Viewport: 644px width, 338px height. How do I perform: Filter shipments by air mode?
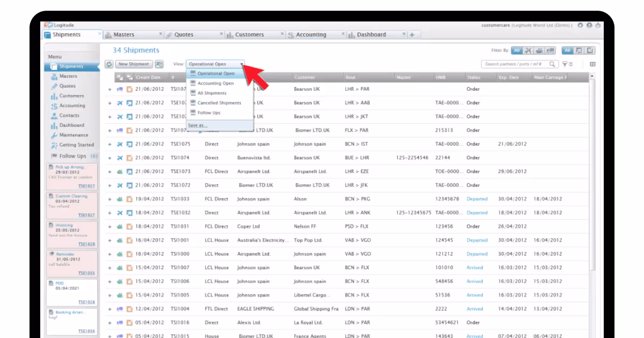(x=528, y=50)
